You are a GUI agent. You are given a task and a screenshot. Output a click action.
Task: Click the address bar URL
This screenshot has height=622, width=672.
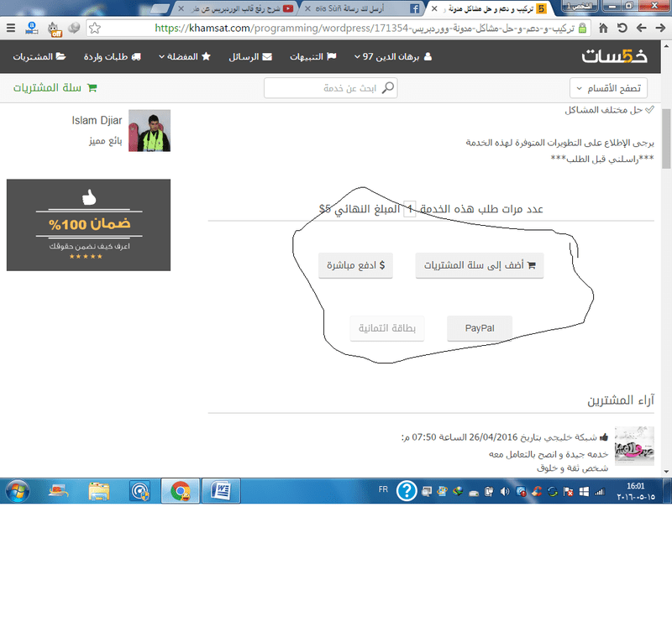click(365, 29)
